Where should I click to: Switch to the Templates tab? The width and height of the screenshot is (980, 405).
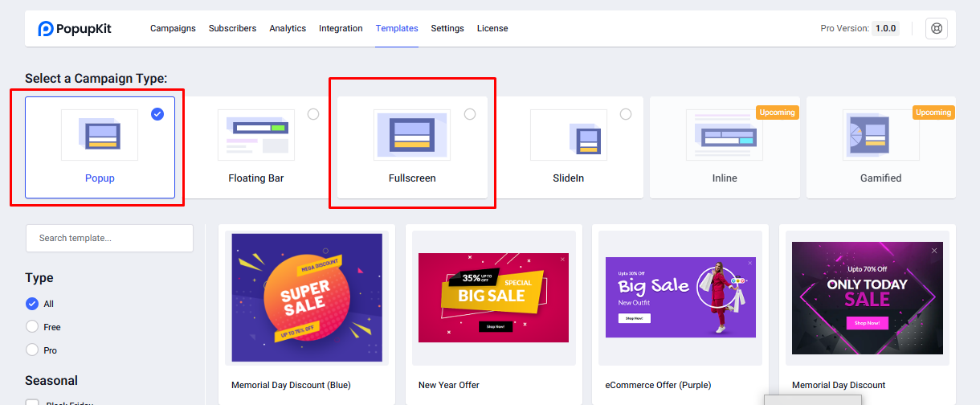coord(397,28)
